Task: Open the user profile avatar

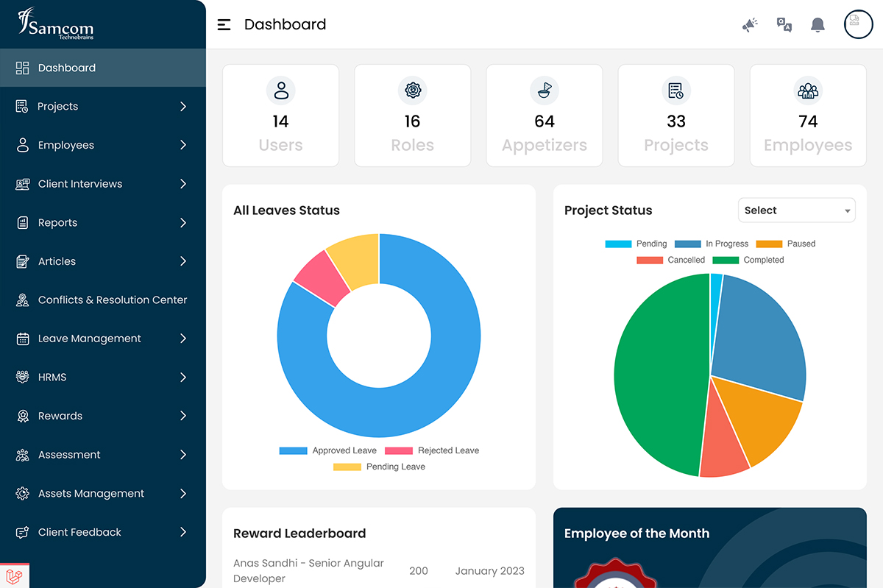Action: [x=858, y=24]
